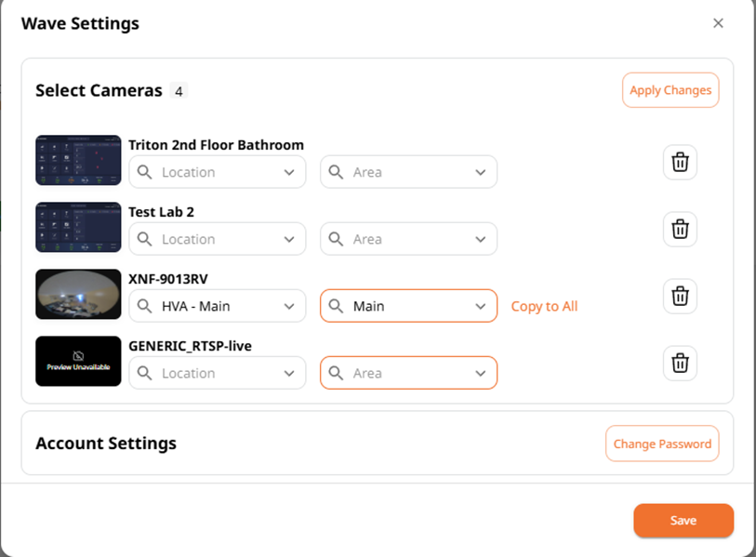This screenshot has height=557, width=756.
Task: Remove the GENERIC_RTSP-live camera
Action: [680, 363]
